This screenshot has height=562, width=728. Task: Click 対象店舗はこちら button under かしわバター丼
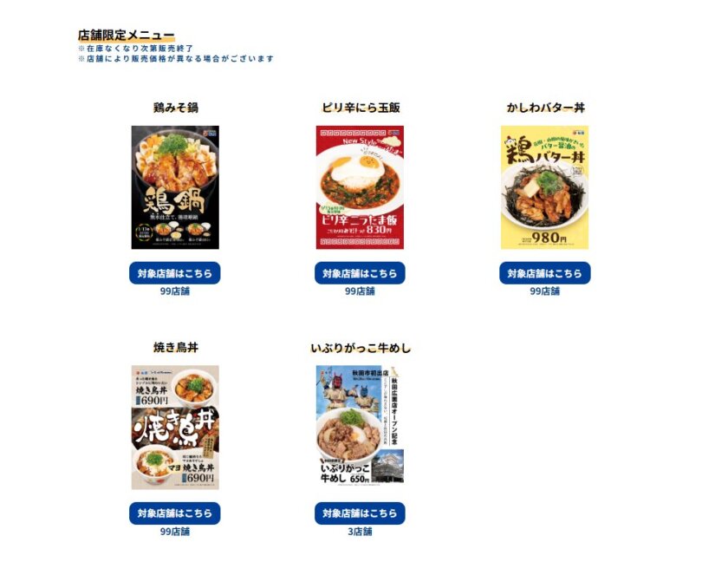click(x=544, y=273)
